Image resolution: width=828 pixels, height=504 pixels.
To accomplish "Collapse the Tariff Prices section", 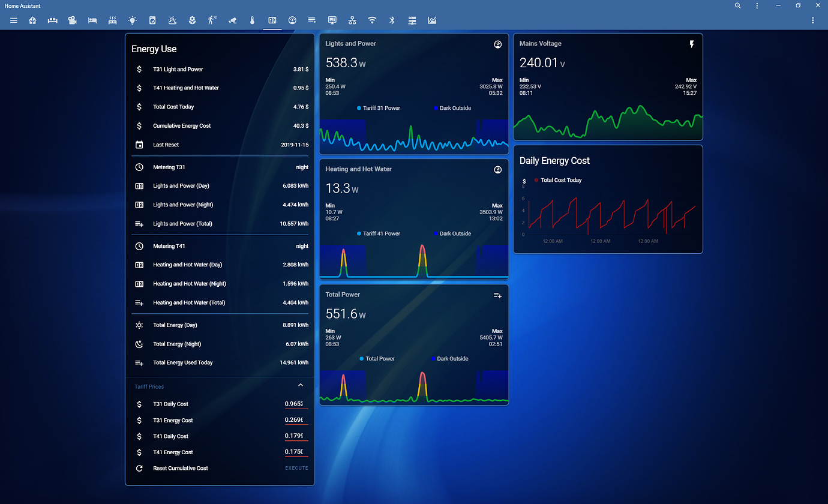I will (300, 385).
